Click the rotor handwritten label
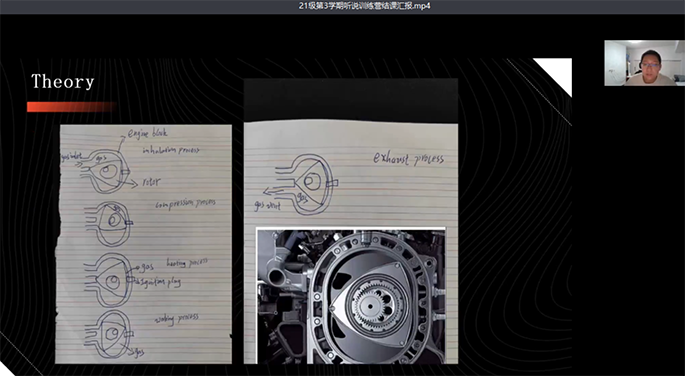 (151, 183)
